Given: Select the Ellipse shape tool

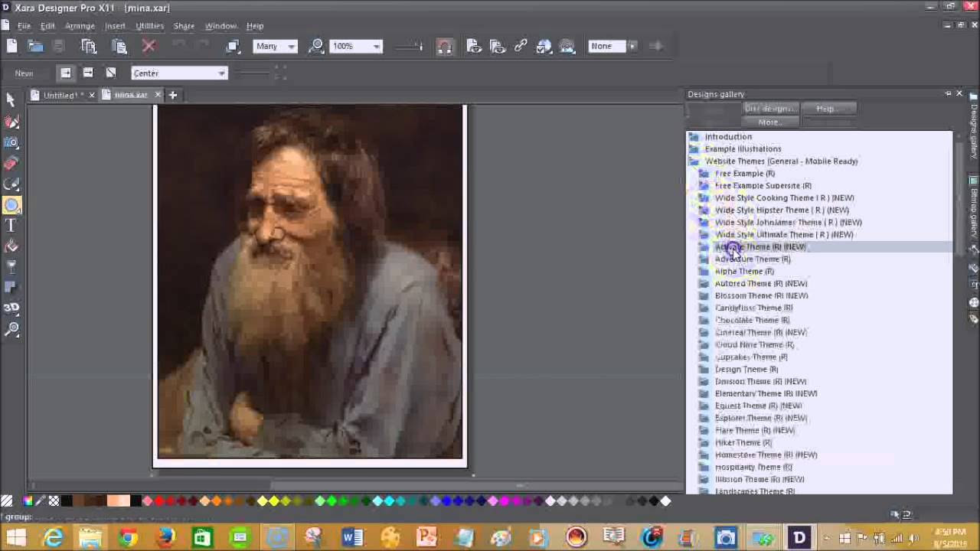Looking at the screenshot, I should [11, 204].
